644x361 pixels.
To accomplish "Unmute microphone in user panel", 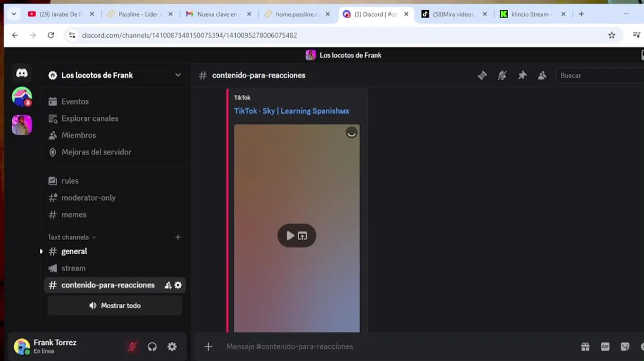I will pos(132,346).
